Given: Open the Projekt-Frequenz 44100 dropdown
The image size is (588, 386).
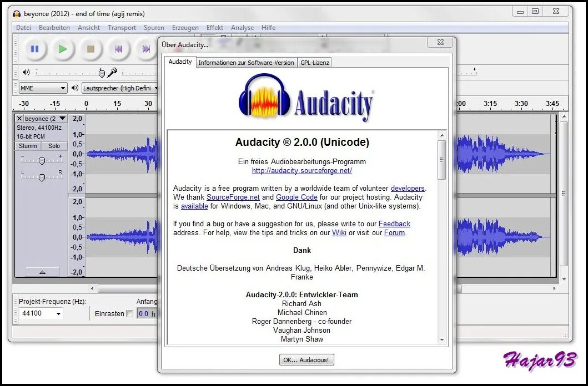Looking at the screenshot, I should coord(41,313).
